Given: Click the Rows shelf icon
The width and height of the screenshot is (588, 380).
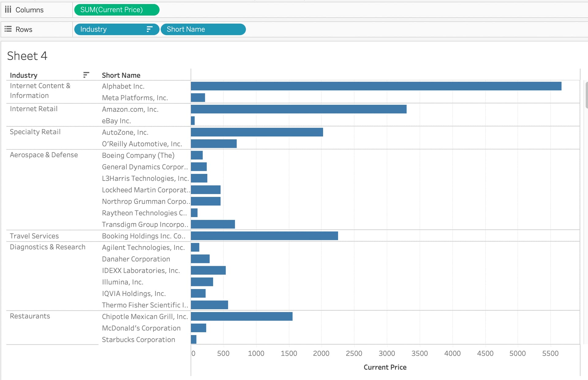Looking at the screenshot, I should pyautogui.click(x=8, y=29).
